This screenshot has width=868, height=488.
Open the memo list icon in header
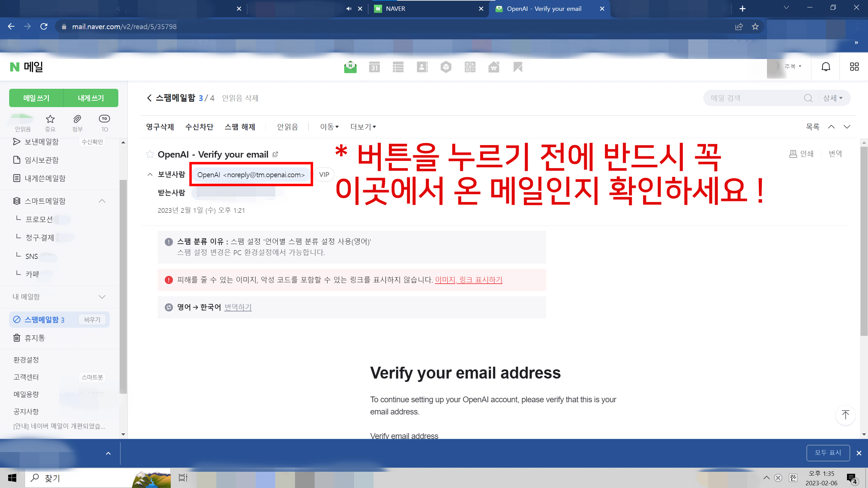click(x=398, y=67)
